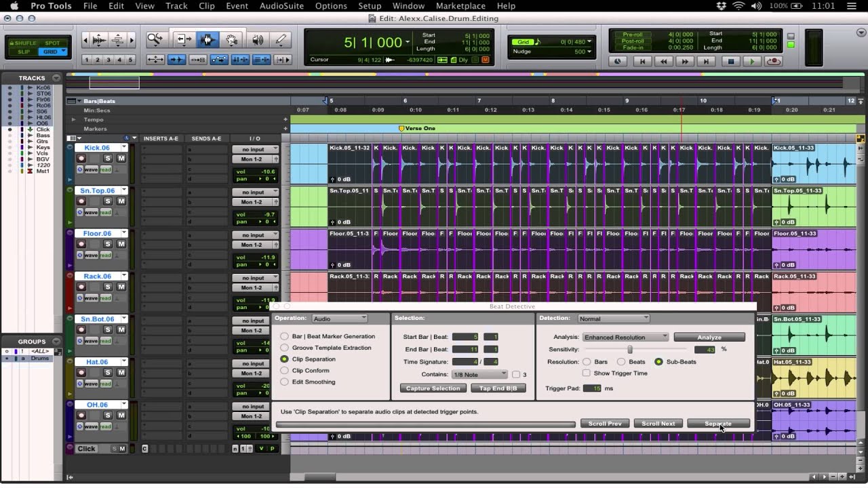Record-enable the Kick.06 track

pos(81,159)
